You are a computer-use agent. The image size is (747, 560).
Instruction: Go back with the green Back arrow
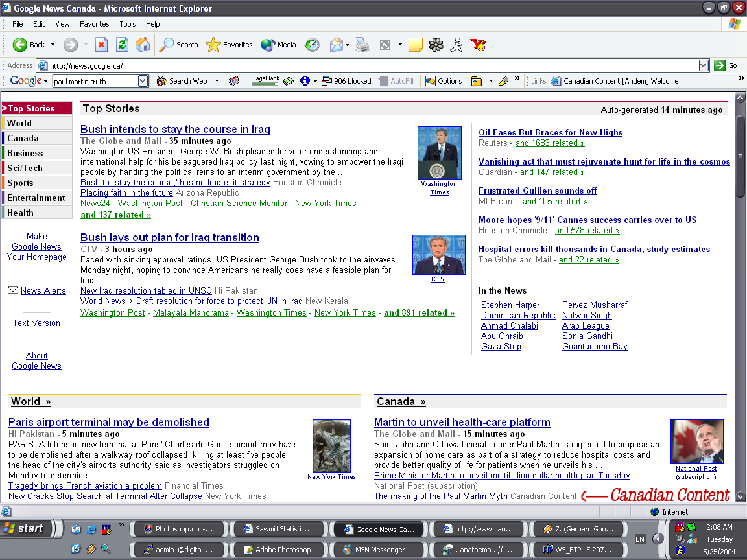tap(29, 45)
